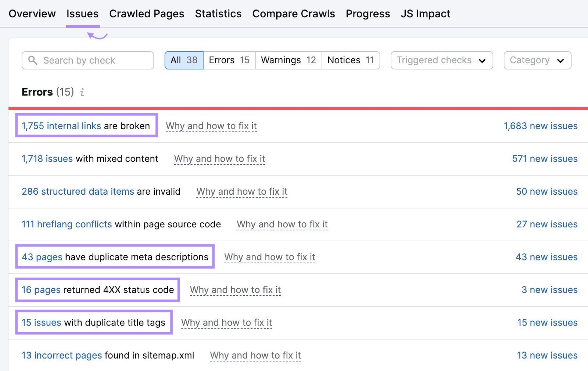Click Why and how to fix hreflang conflicts

pos(282,224)
